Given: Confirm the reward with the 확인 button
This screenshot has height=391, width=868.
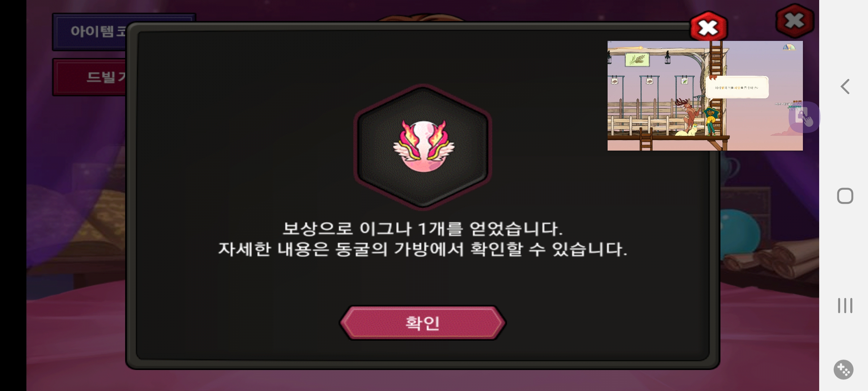Looking at the screenshot, I should (x=422, y=323).
